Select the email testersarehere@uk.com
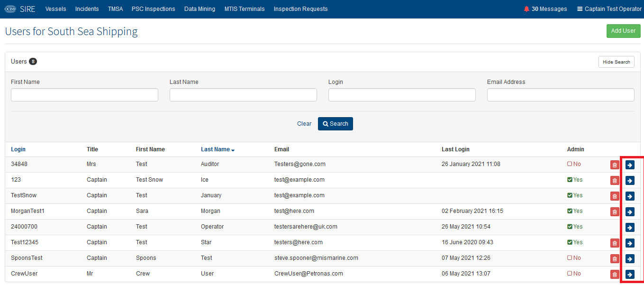This screenshot has height=285, width=644. click(x=306, y=227)
